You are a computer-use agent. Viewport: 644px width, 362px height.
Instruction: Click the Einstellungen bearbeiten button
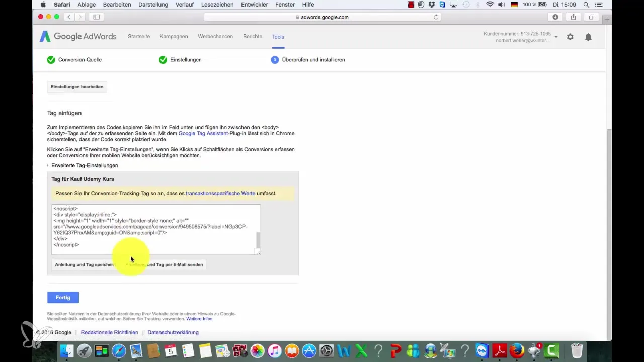click(77, 87)
